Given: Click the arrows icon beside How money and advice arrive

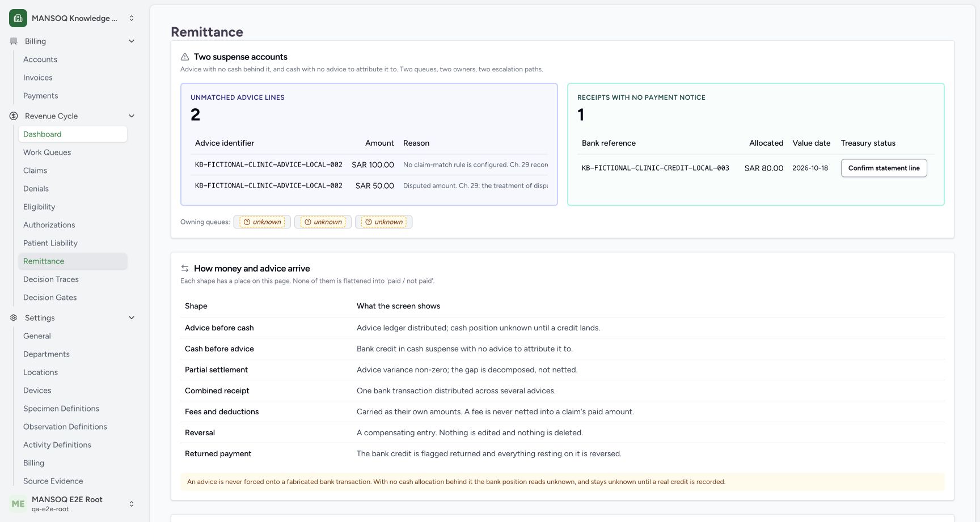Looking at the screenshot, I should 185,269.
